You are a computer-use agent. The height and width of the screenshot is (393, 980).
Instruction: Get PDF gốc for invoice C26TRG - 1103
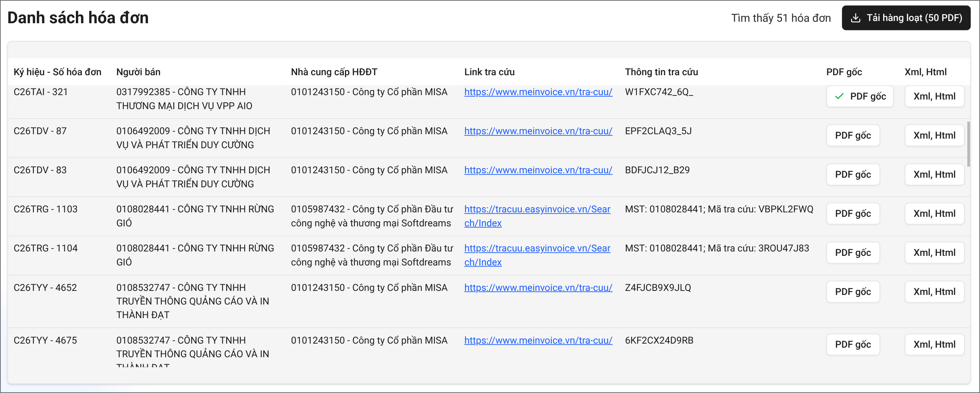click(853, 213)
